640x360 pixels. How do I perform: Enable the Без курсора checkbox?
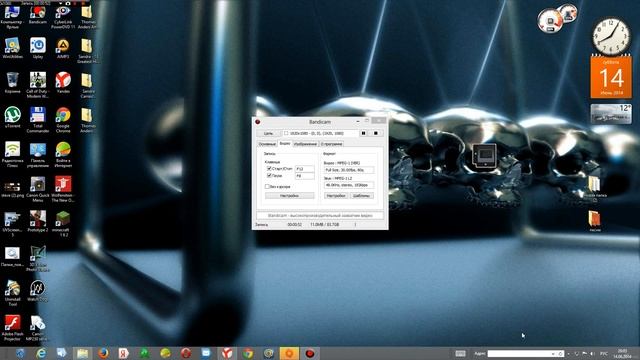coord(267,187)
